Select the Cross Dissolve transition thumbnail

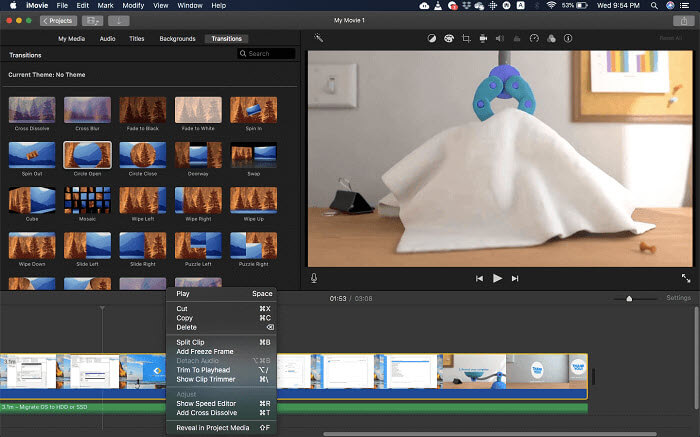[31, 110]
